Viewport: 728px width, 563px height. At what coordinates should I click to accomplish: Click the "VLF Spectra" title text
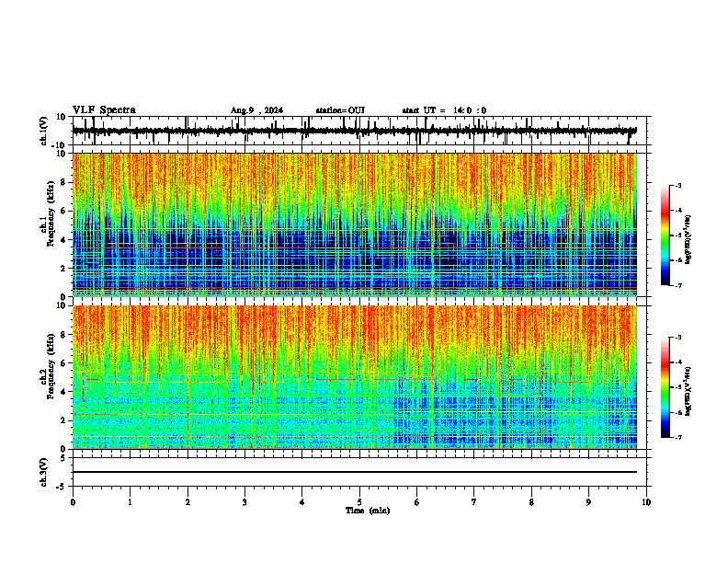pyautogui.click(x=104, y=110)
